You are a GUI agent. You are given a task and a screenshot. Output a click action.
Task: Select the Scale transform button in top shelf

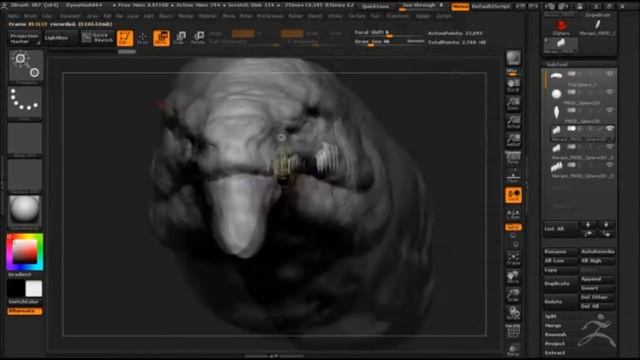coord(180,38)
